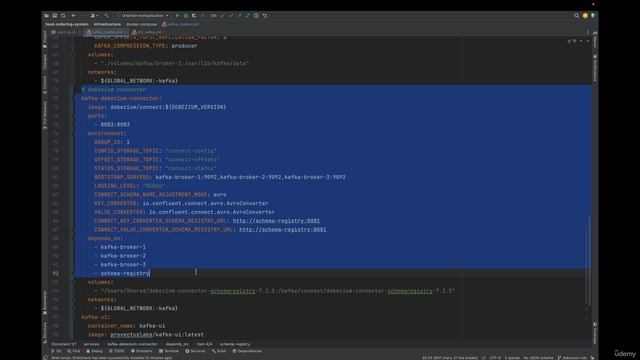Open Services tool window at bottom
Screen dimensions: 640x360
coord(196,351)
